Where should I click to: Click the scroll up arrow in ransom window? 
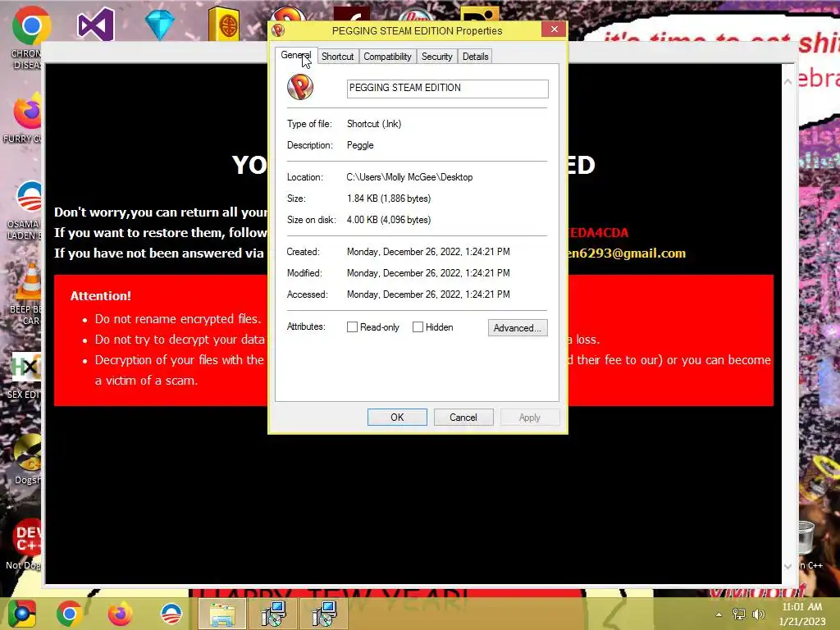787,82
